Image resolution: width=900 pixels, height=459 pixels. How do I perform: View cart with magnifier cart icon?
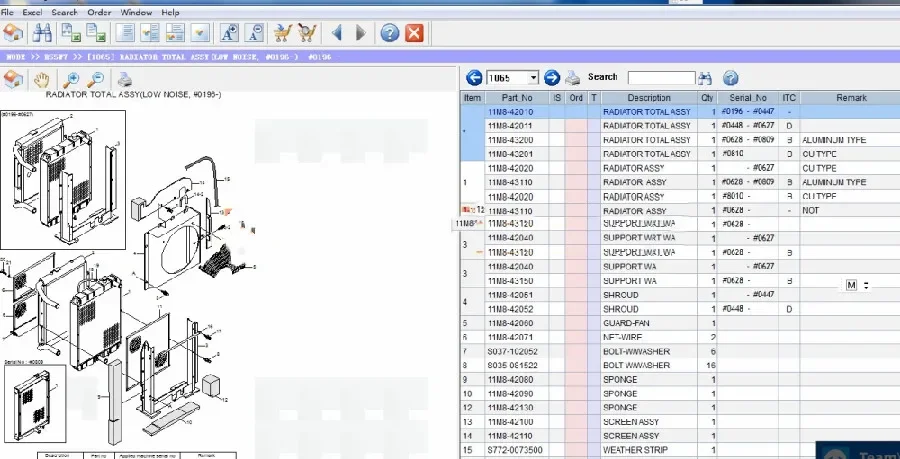pos(307,33)
